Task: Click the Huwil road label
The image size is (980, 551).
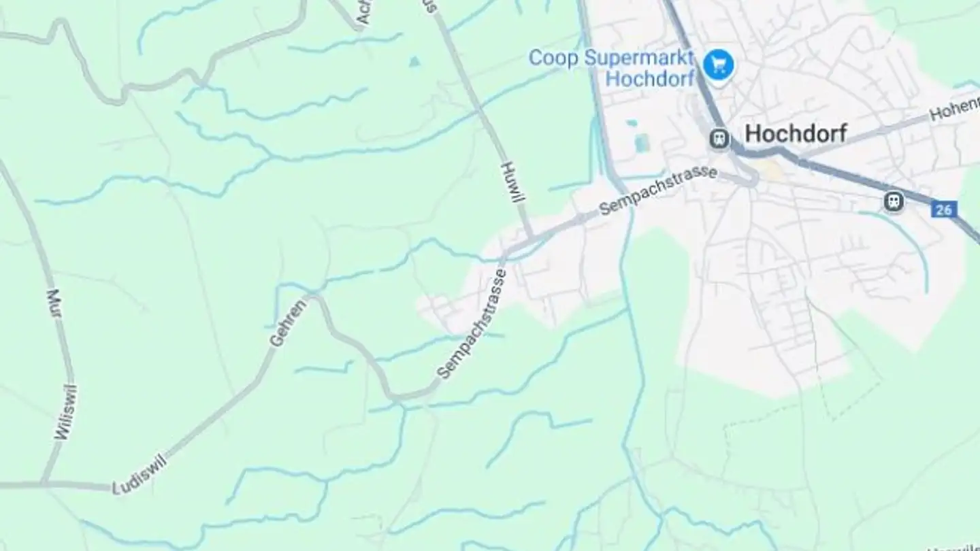Action: [508, 181]
